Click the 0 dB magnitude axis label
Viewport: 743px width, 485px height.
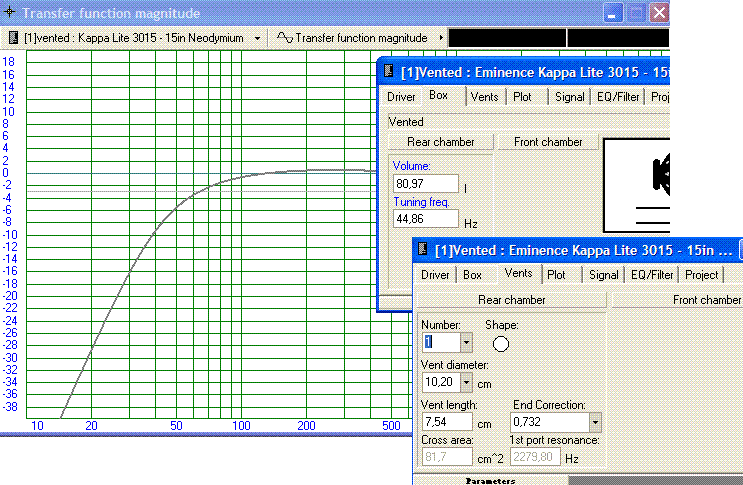pos(6,173)
